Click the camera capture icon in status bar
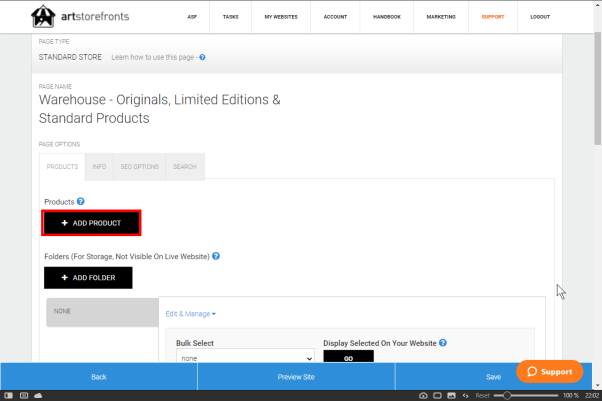Screen dimensions: 602x401 pyautogui.click(x=423, y=395)
